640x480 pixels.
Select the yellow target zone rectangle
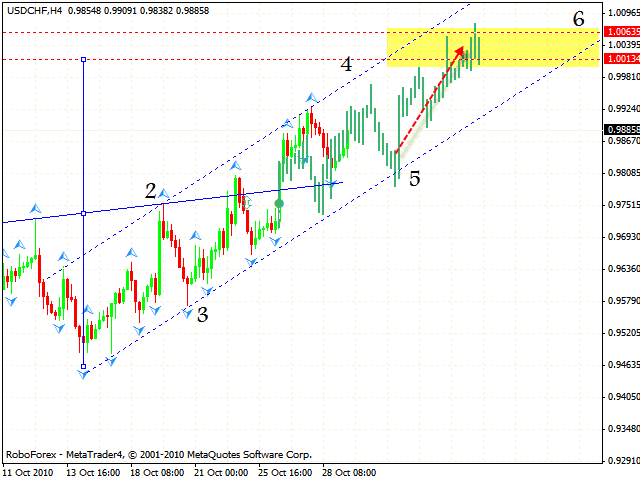pos(493,47)
